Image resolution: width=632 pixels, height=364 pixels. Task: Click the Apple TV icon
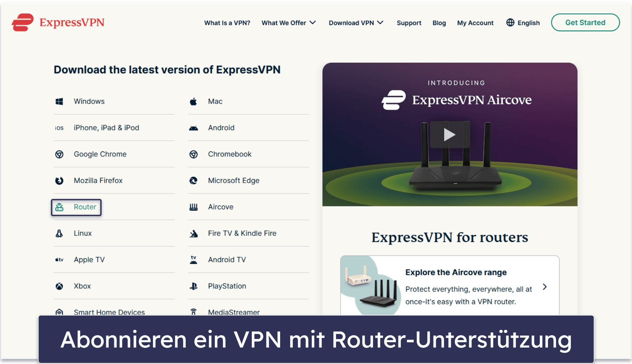[x=59, y=260]
